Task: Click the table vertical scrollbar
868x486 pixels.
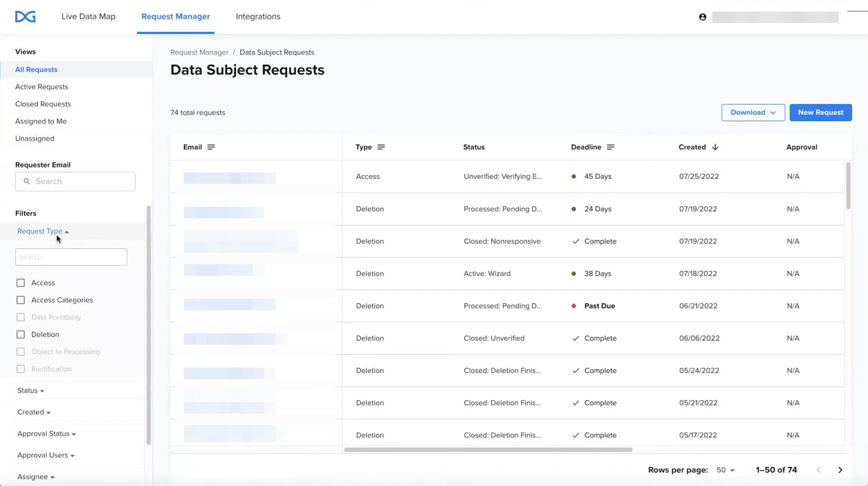Action: coord(848,186)
